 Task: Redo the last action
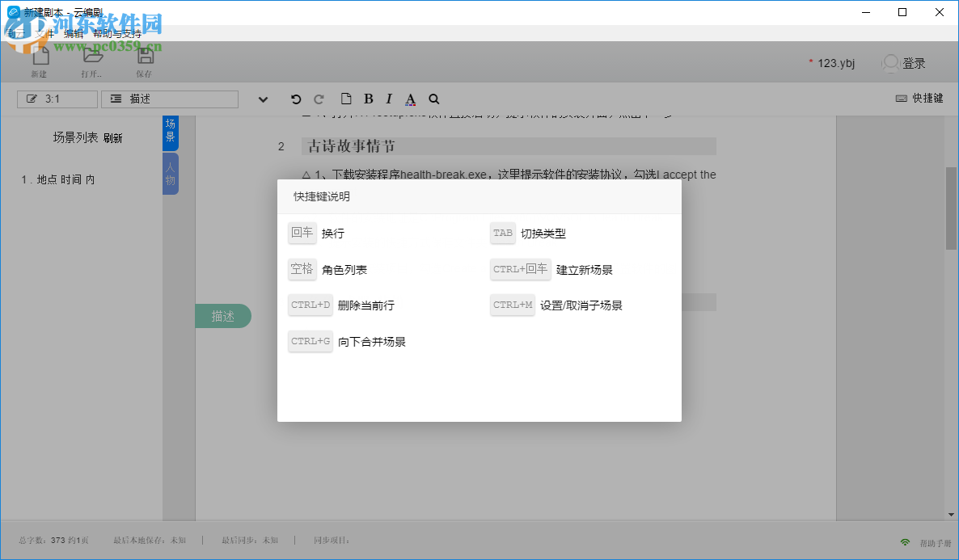(319, 99)
